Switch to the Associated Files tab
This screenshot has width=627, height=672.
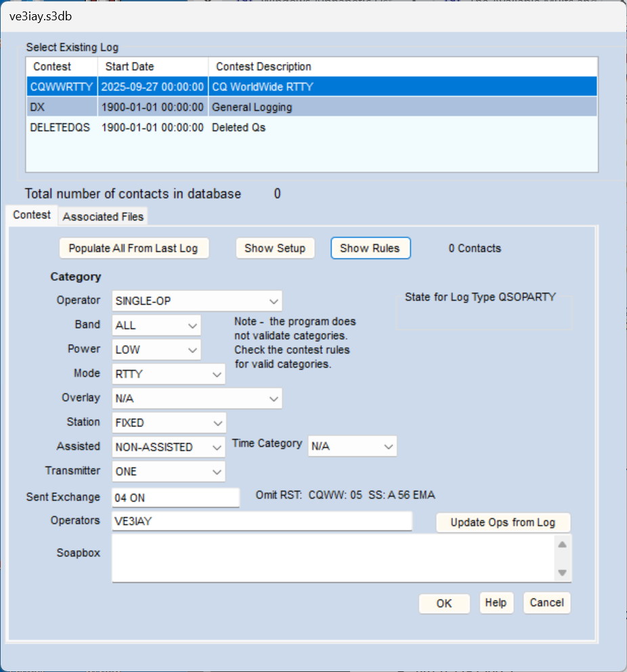pos(103,217)
